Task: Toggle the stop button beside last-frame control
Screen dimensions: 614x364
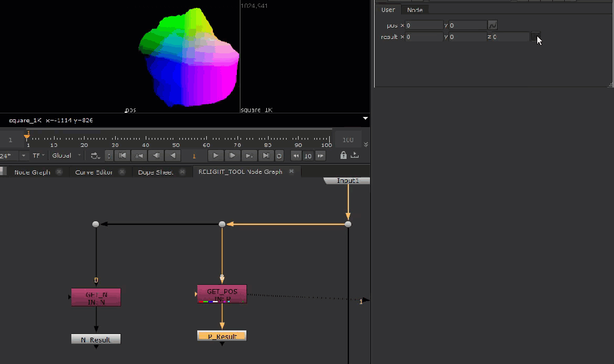Action: point(279,155)
